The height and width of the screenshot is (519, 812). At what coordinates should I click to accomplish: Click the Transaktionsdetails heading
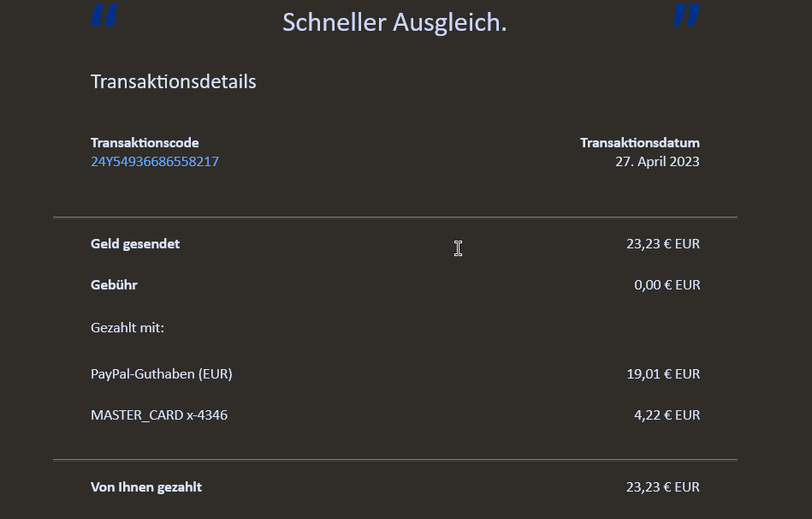[174, 82]
